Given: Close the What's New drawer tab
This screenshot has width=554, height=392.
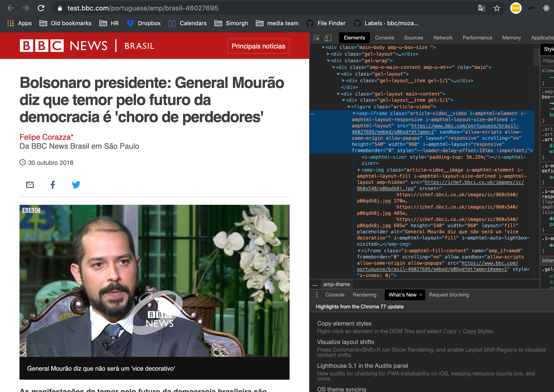Looking at the screenshot, I should click(x=420, y=295).
